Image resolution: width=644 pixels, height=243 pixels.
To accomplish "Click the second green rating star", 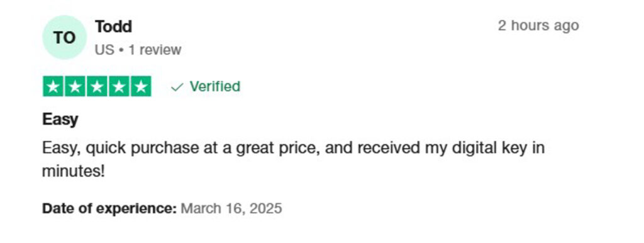I will [75, 86].
